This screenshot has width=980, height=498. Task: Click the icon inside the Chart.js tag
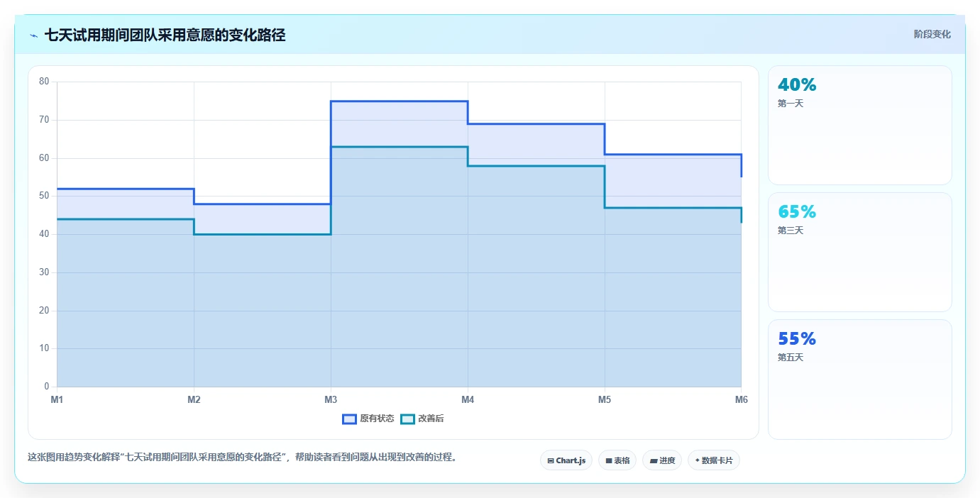(x=551, y=461)
